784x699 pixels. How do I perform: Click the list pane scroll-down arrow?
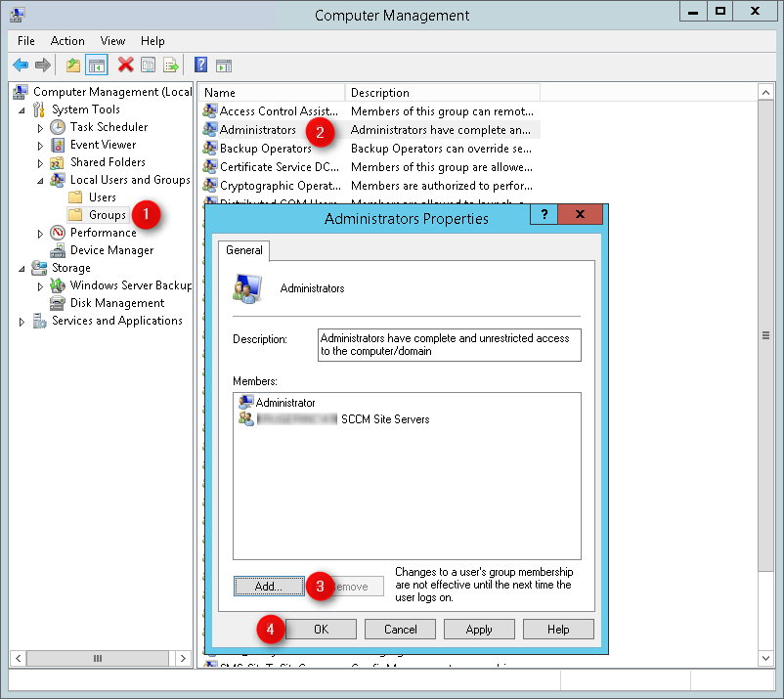coord(765,658)
